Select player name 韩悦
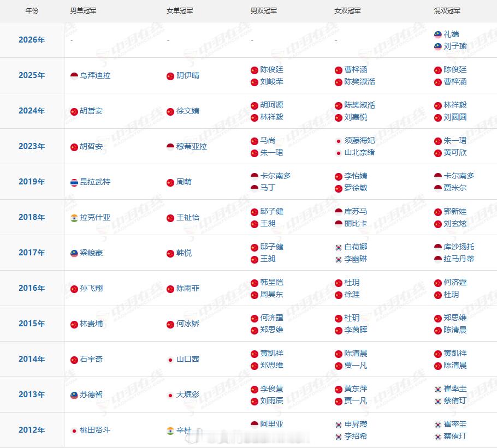This screenshot has height=448, width=497. pos(184,253)
